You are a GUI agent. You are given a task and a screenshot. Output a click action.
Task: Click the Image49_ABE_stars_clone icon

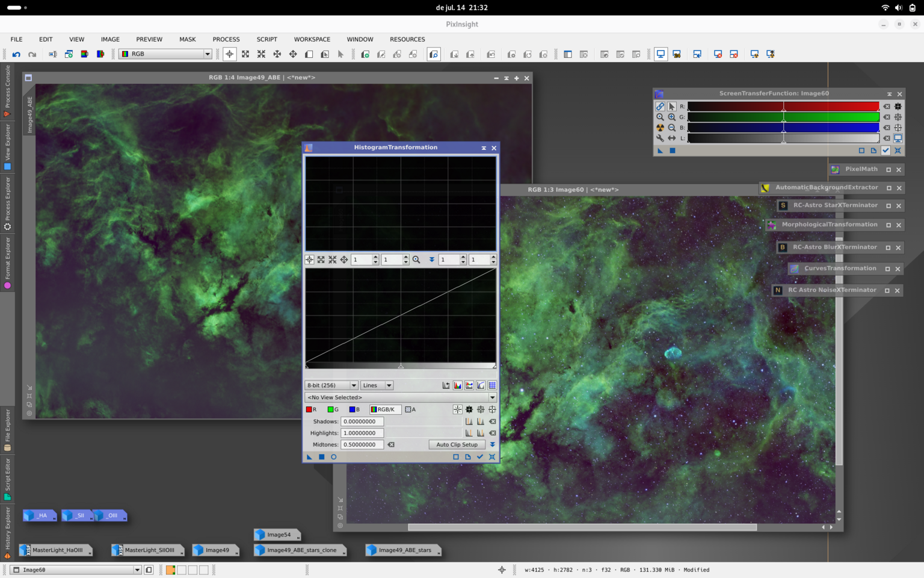pyautogui.click(x=300, y=550)
